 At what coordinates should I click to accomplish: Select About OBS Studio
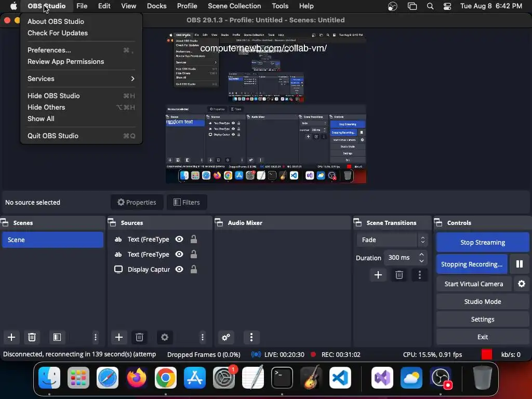pyautogui.click(x=81, y=21)
